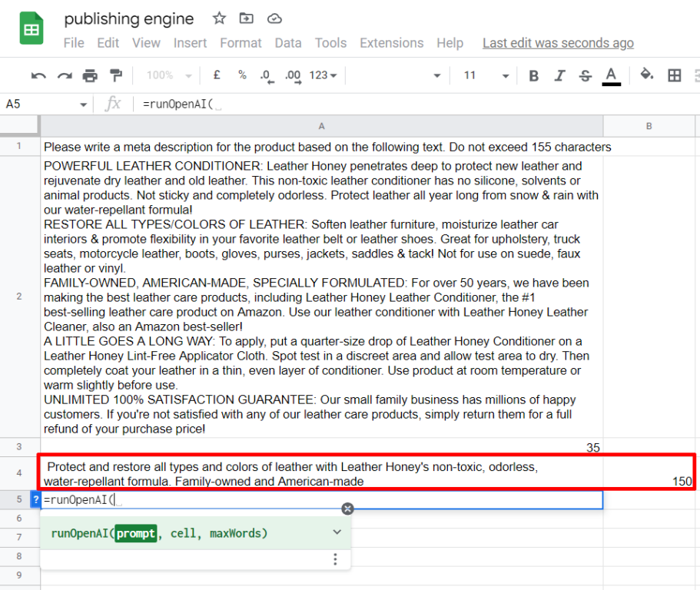This screenshot has width=700, height=590.
Task: Click the select-all corner box
Action: pyautogui.click(x=19, y=124)
